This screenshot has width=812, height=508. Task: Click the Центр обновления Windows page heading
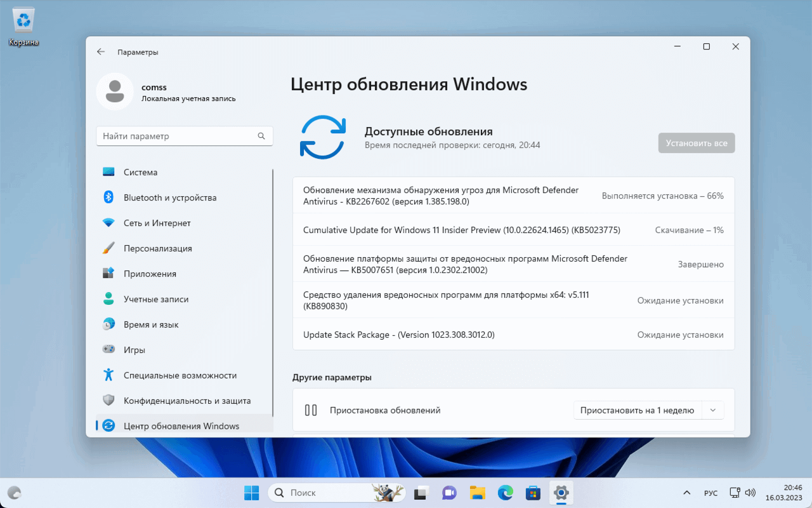pyautogui.click(x=409, y=84)
